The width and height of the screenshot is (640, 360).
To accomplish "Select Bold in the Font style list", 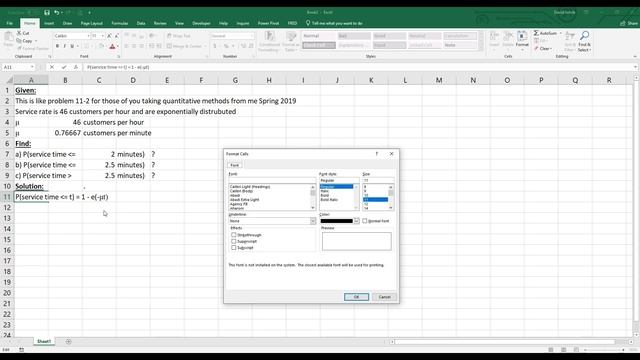I will 325,196.
